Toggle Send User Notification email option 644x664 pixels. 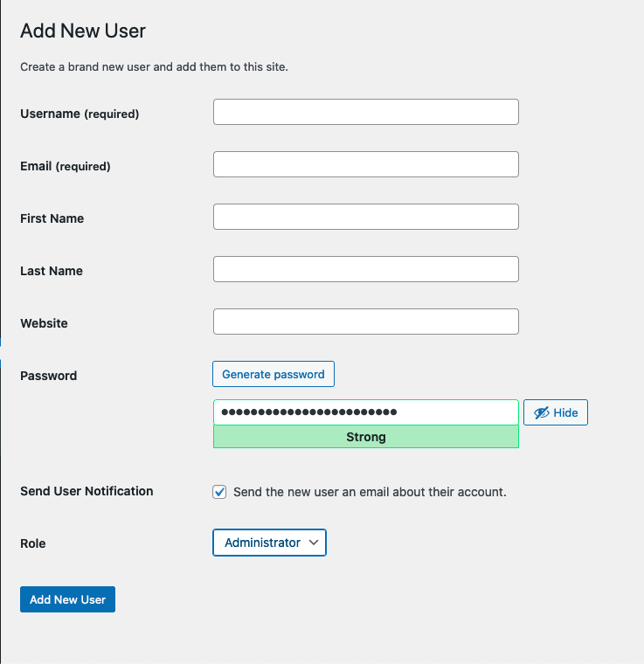point(219,492)
